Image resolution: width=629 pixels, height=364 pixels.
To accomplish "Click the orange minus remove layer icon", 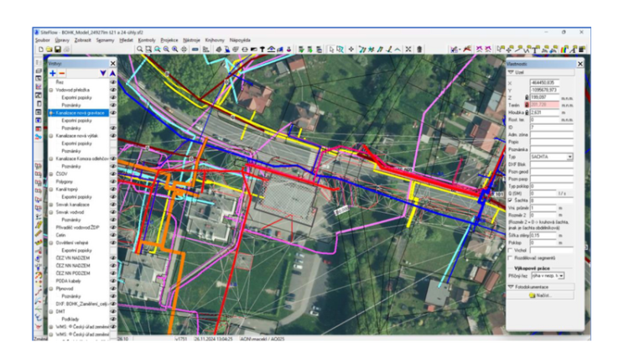I will pos(62,73).
